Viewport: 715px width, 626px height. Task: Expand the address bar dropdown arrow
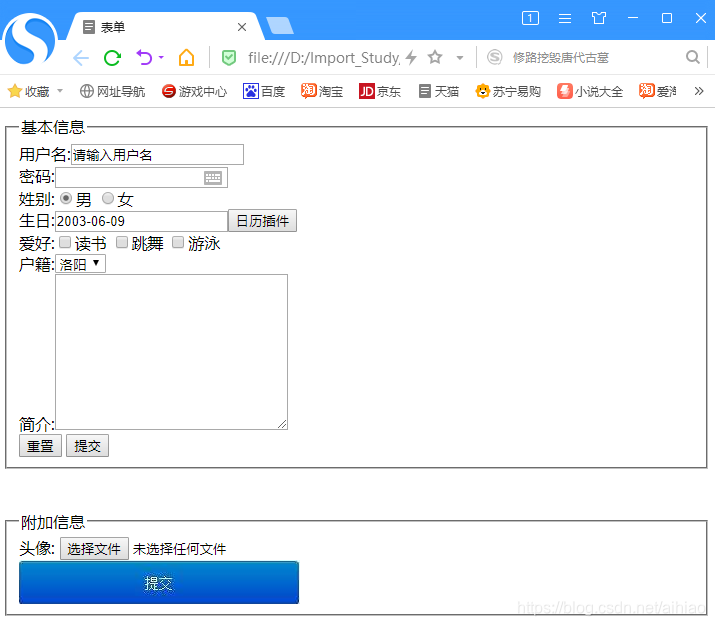460,58
